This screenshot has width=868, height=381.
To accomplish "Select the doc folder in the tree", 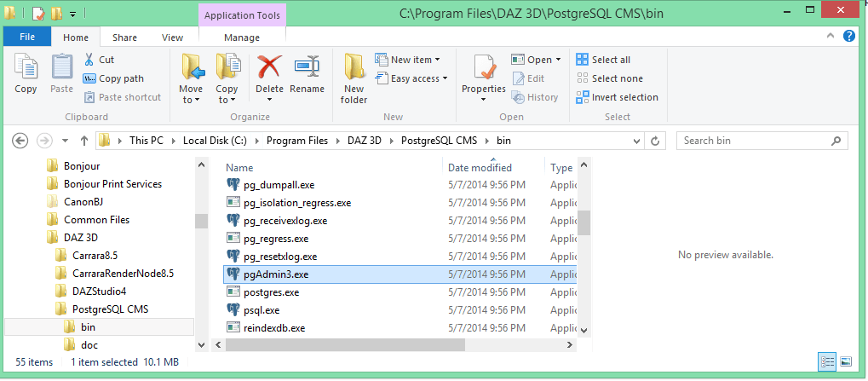I will (x=89, y=345).
